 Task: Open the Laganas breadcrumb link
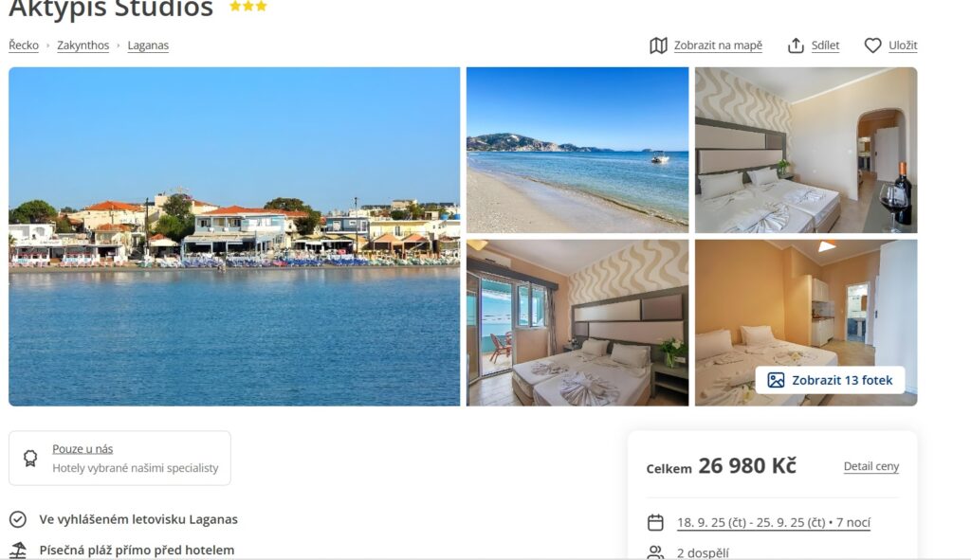click(x=148, y=45)
